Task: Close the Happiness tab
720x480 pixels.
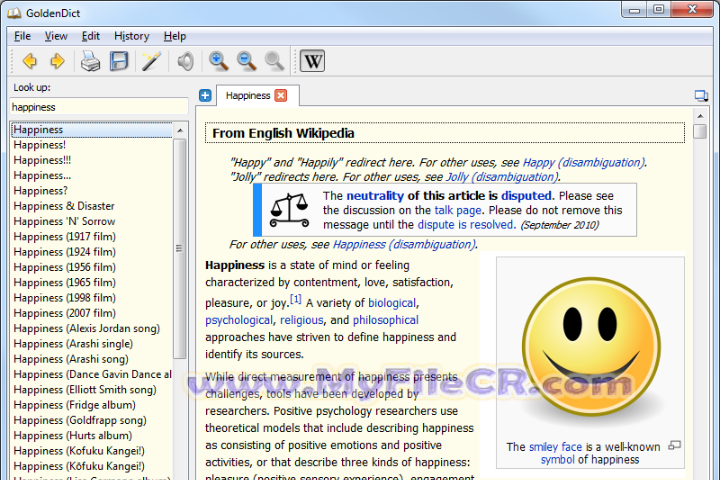Action: [281, 96]
